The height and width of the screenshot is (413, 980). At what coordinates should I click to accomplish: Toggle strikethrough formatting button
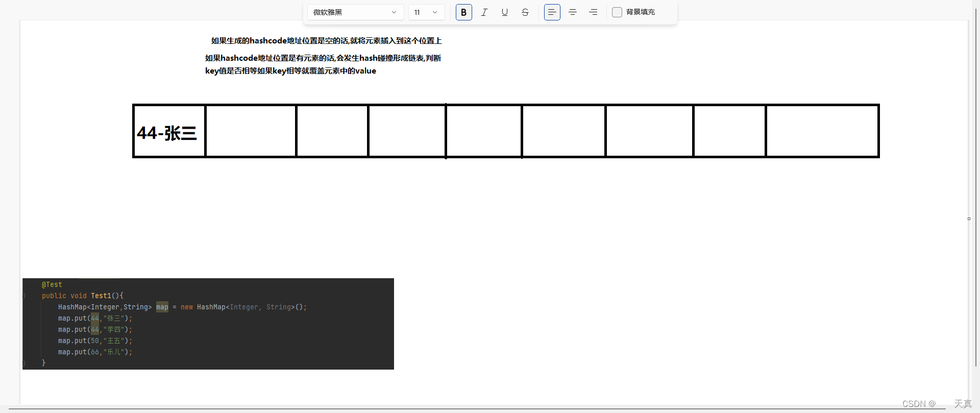[x=525, y=12]
